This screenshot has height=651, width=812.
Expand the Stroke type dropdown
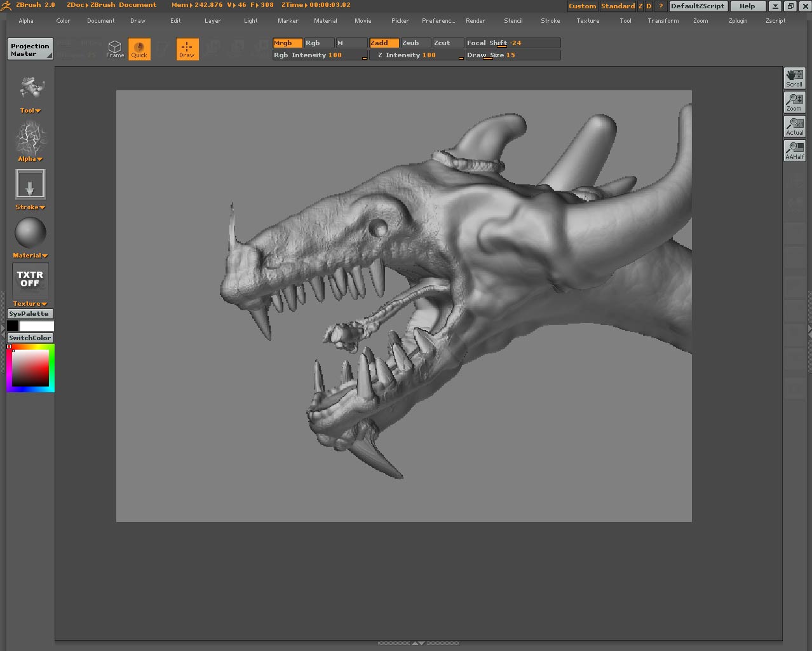pos(30,207)
